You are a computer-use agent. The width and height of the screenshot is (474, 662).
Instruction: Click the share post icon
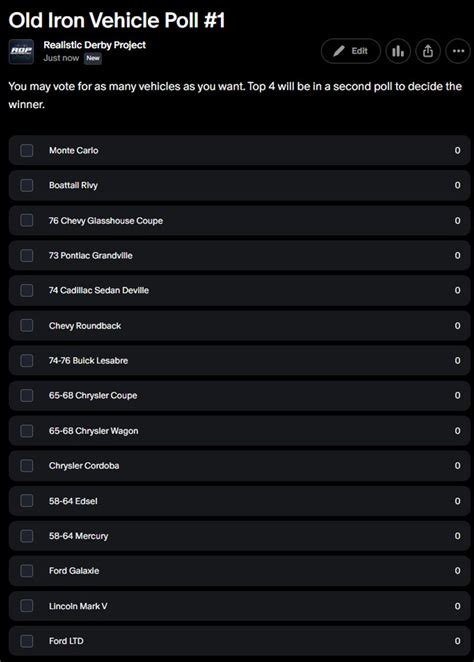[428, 51]
